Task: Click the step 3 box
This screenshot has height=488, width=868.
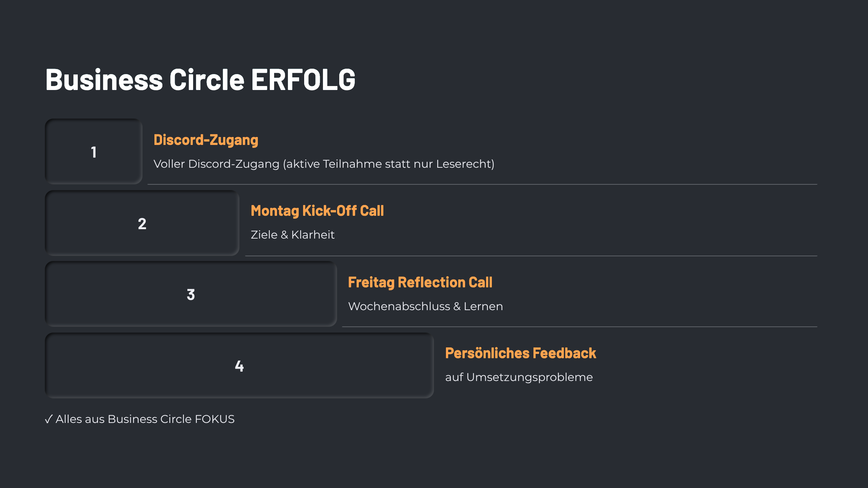Action: pyautogui.click(x=191, y=294)
